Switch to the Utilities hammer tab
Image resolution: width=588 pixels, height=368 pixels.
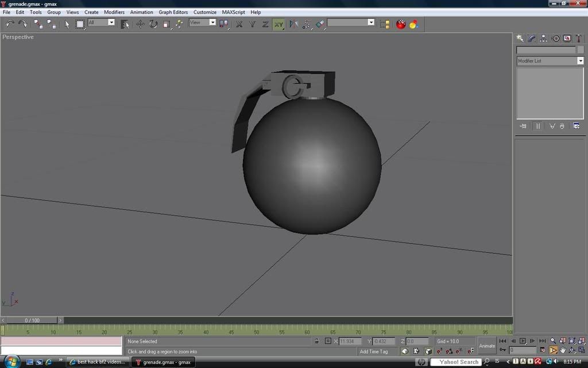click(578, 39)
